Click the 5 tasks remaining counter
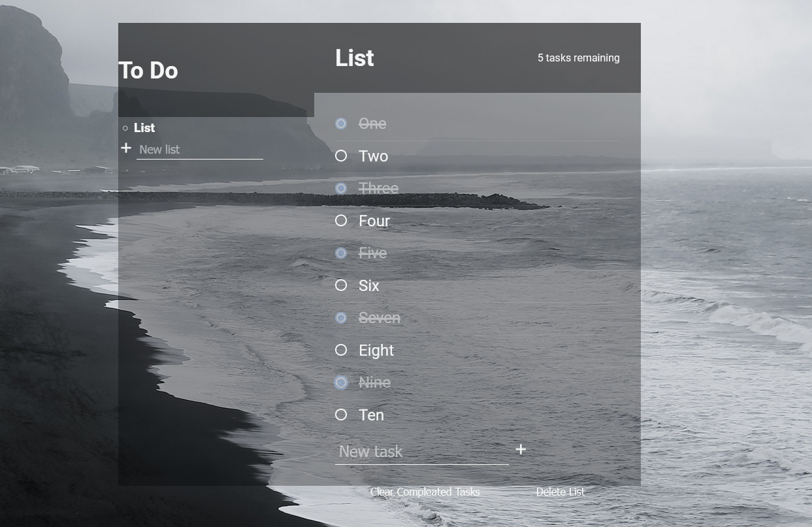 (x=578, y=58)
